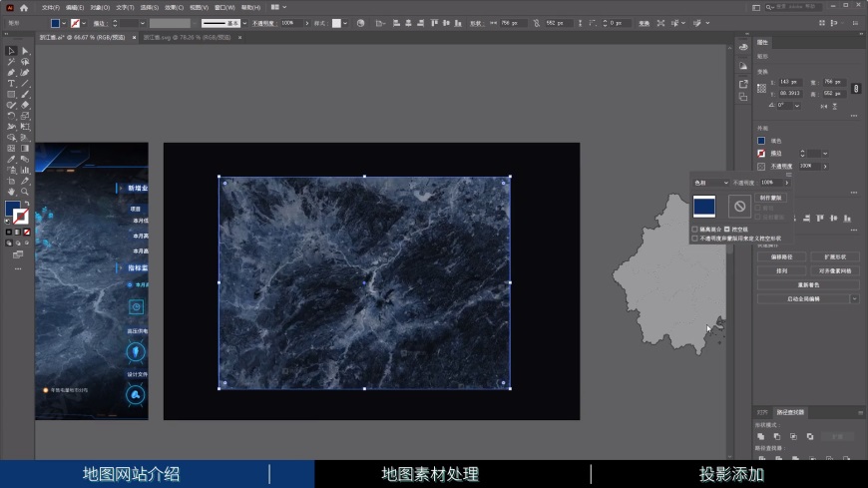Select the Selection tool in the toolbar
This screenshot has width=868, height=488.
tap(11, 51)
